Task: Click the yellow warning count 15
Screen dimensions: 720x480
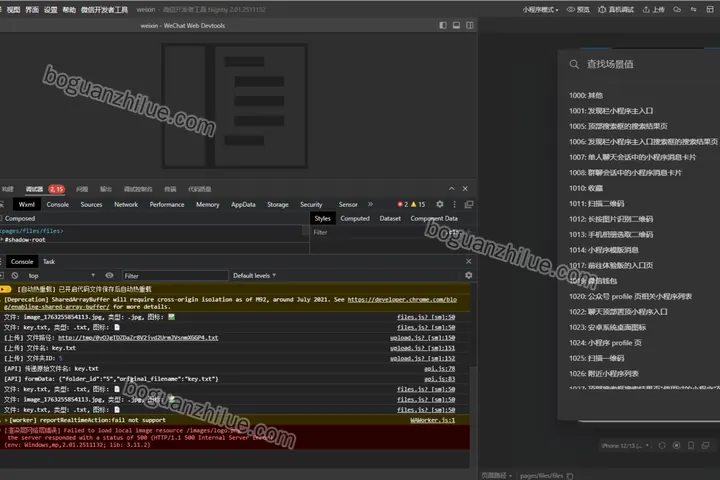Action: point(418,204)
